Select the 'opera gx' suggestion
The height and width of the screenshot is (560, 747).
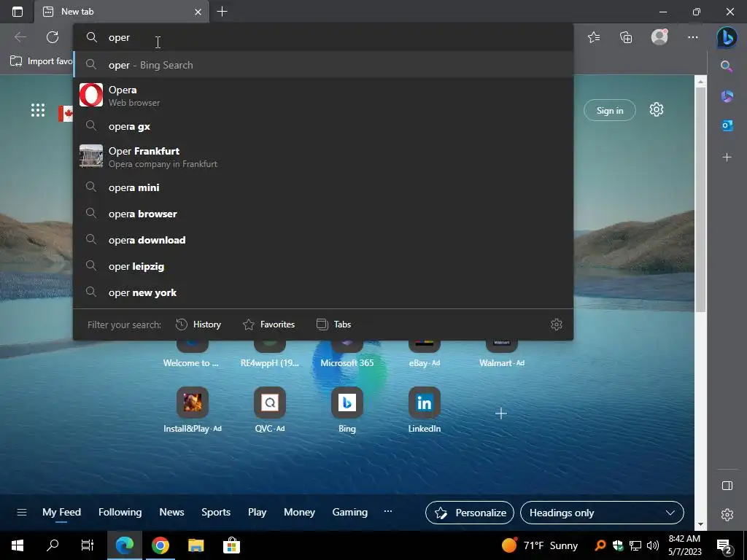pos(323,126)
